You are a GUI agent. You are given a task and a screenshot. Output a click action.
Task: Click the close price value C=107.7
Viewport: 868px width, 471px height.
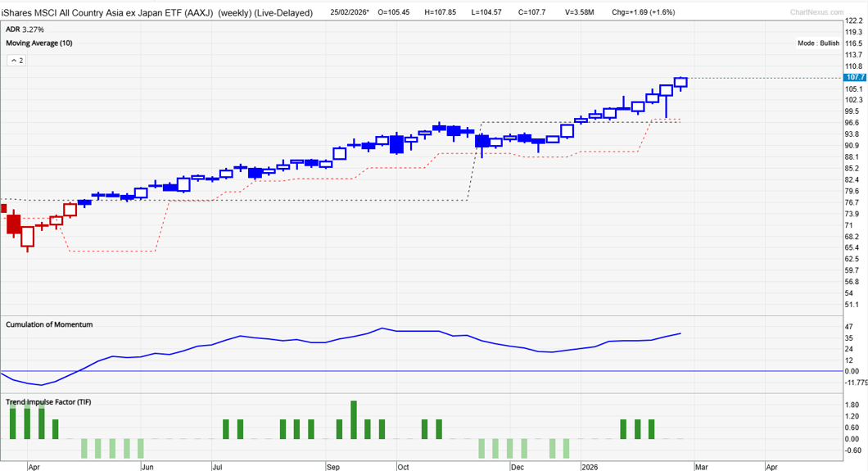533,12
